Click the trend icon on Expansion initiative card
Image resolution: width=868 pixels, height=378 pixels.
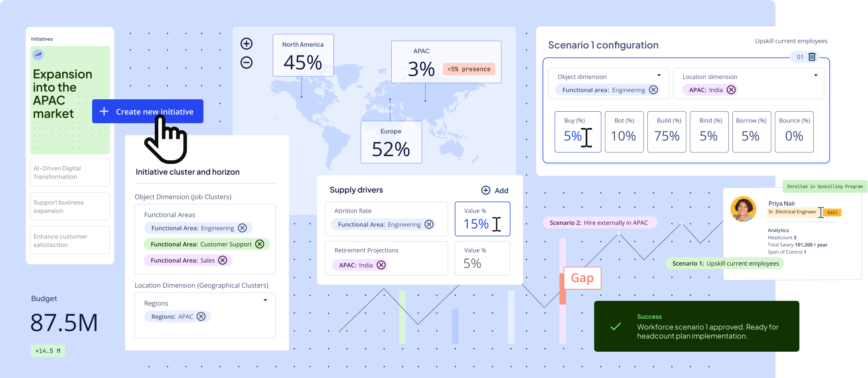coord(38,55)
